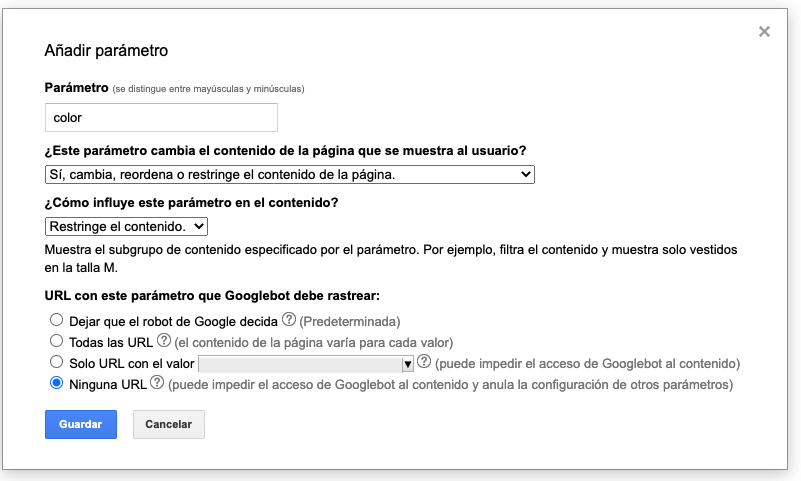Click the Guardar button
The width and height of the screenshot is (801, 481).
point(81,424)
